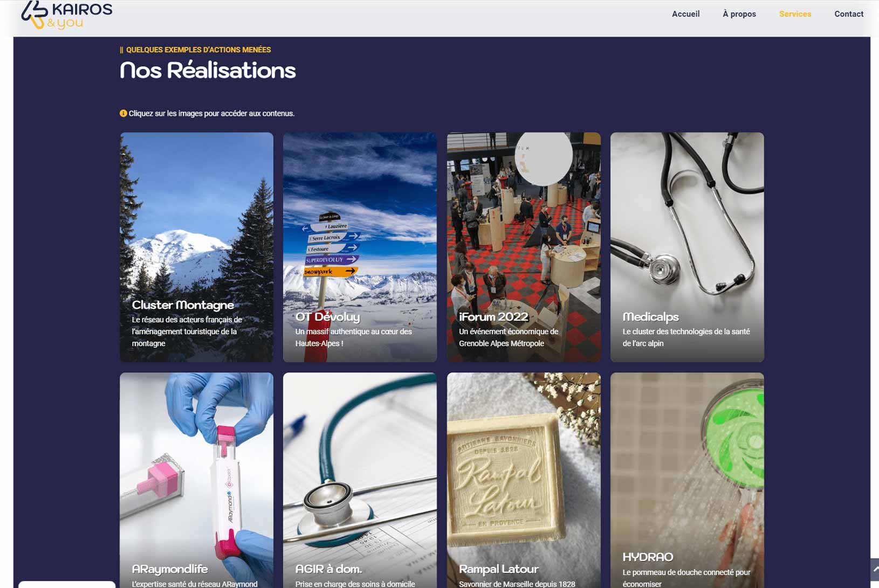
Task: Click the HYDRAO title text
Action: pyautogui.click(x=648, y=557)
